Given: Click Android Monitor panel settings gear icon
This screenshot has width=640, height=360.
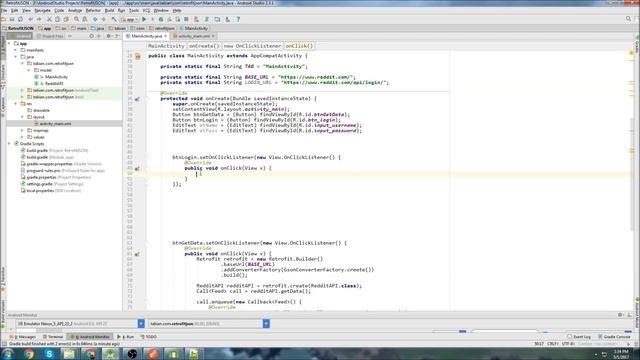Looking at the screenshot, I should point(620,315).
